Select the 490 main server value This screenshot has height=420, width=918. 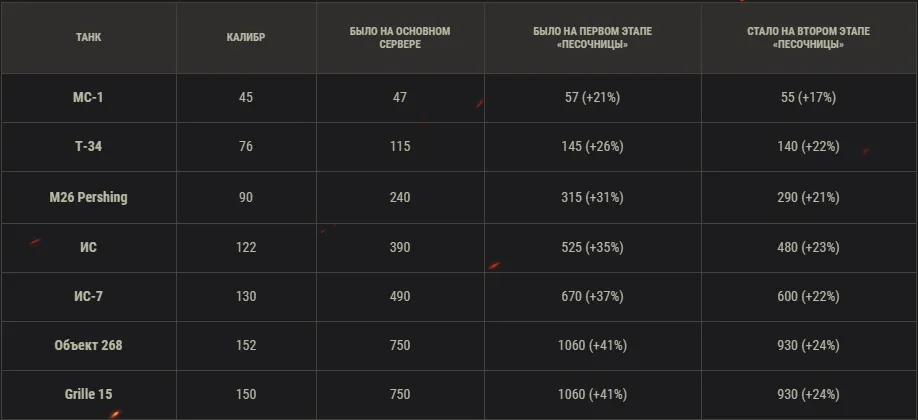400,296
